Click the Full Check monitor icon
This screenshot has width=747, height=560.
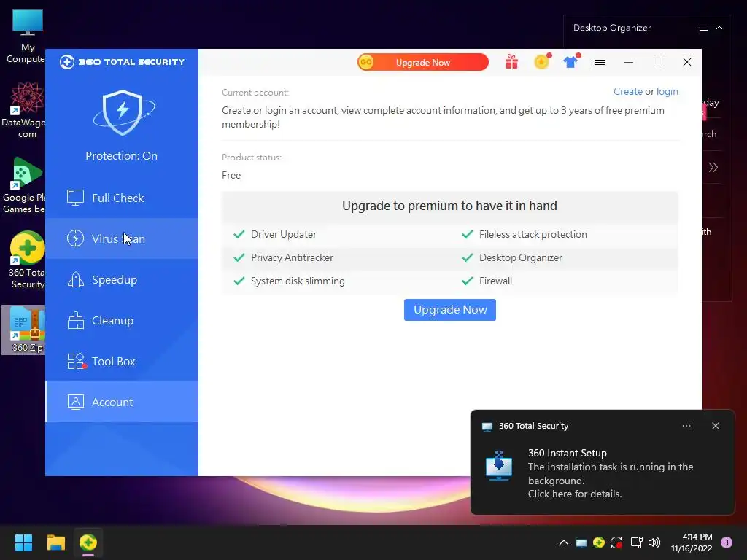coord(75,198)
